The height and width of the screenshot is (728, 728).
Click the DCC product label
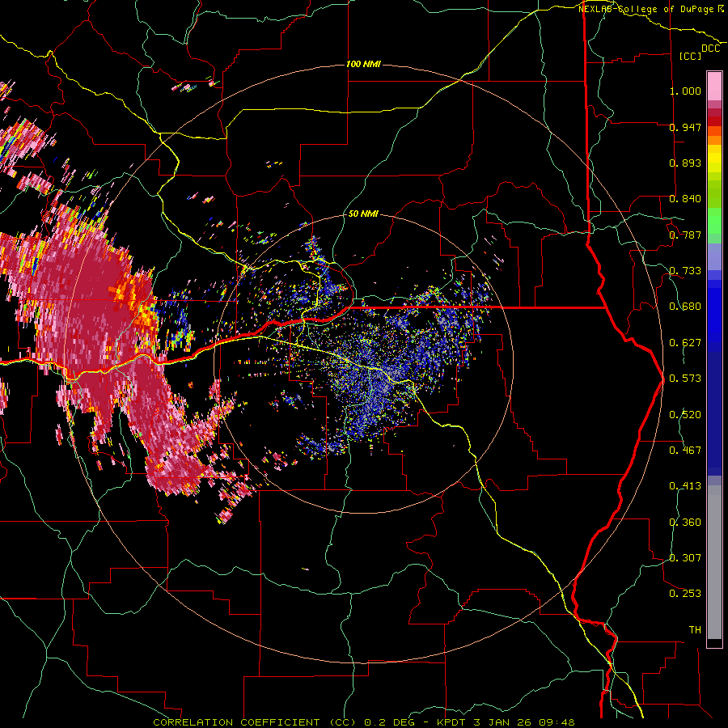point(711,49)
